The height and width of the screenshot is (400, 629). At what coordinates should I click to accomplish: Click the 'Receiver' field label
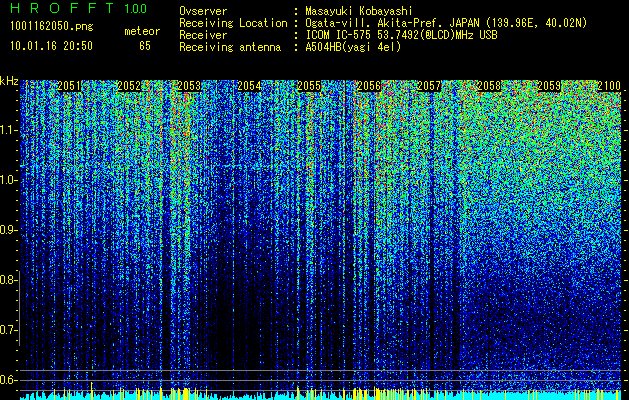(203, 35)
